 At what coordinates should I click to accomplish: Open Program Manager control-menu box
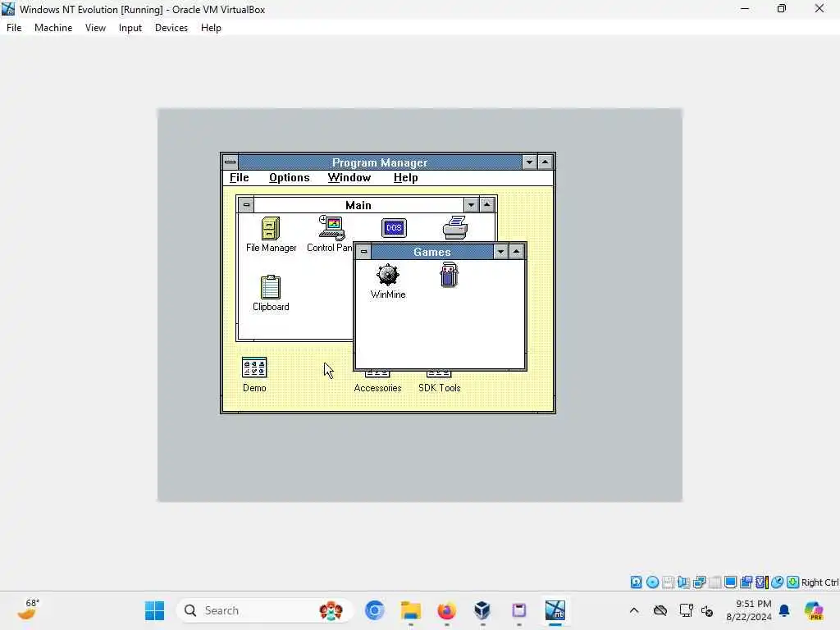tap(231, 162)
